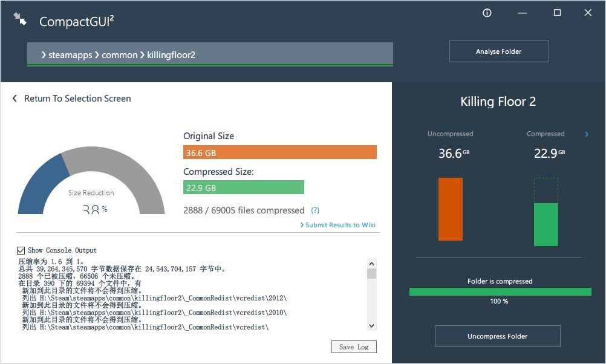Click the console line starting '总共 39,264,345,570'
Viewport: 606px width, 364px height.
pyautogui.click(x=122, y=268)
